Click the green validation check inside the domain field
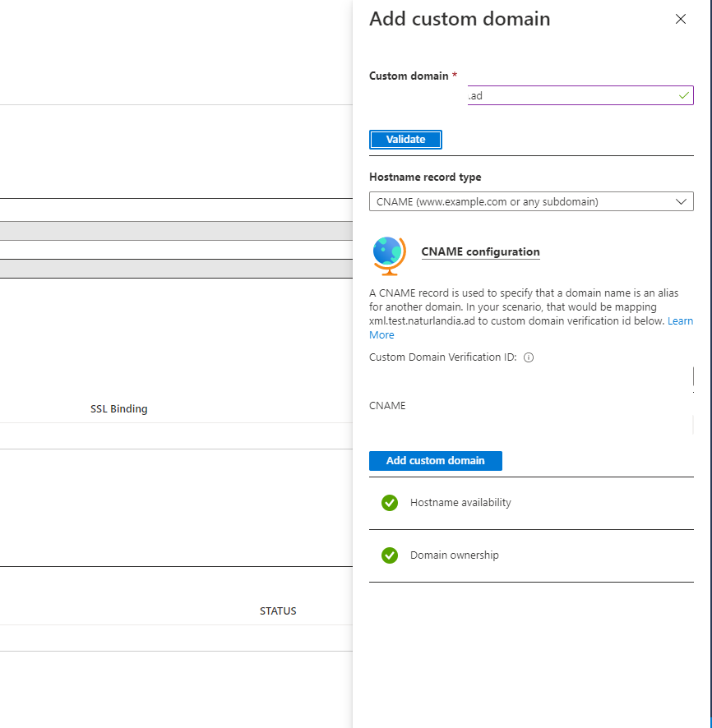The width and height of the screenshot is (712, 728). (x=682, y=94)
